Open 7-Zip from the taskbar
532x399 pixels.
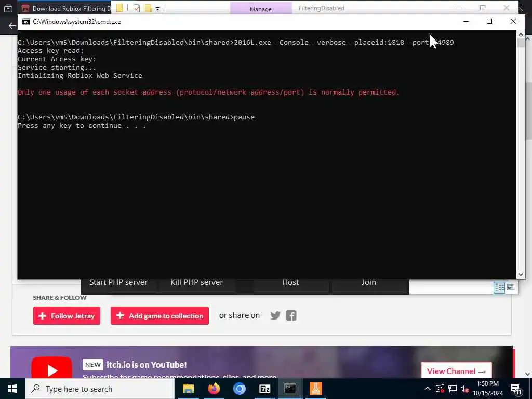(x=264, y=389)
